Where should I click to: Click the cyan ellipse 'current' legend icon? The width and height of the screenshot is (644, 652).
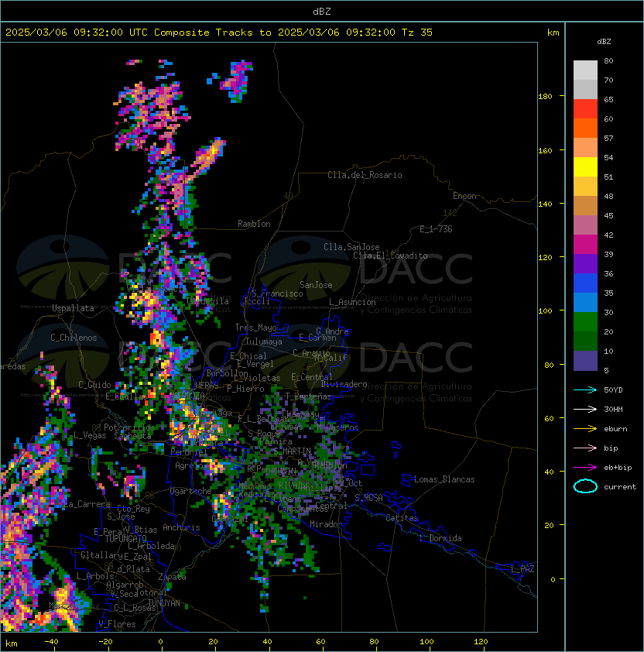(x=585, y=486)
